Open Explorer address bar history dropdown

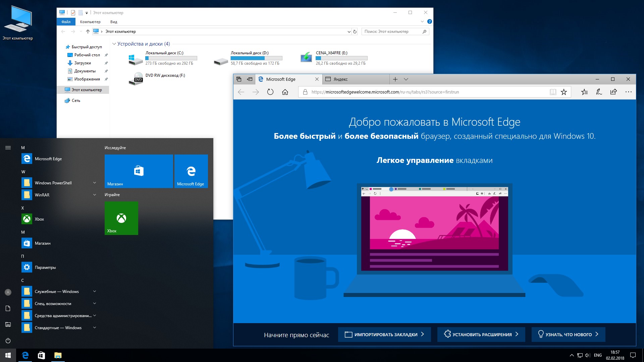[349, 32]
